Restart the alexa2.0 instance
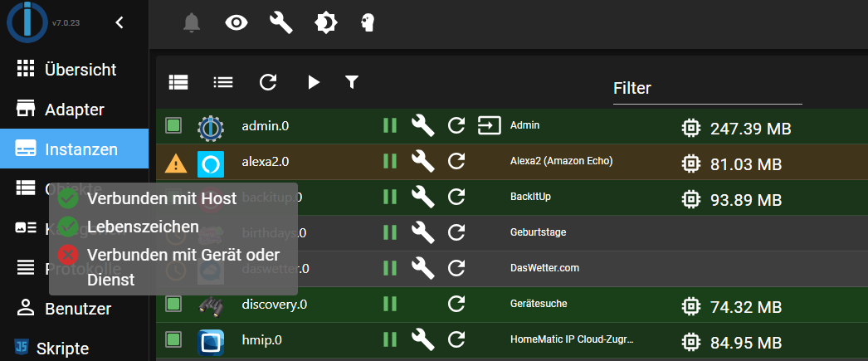This screenshot has height=361, width=868. [x=456, y=161]
